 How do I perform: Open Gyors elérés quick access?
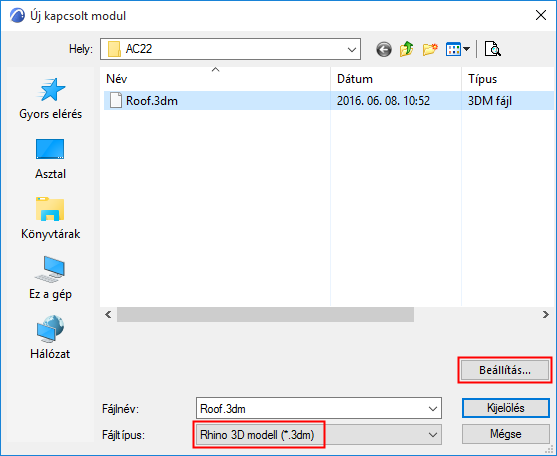point(50,99)
